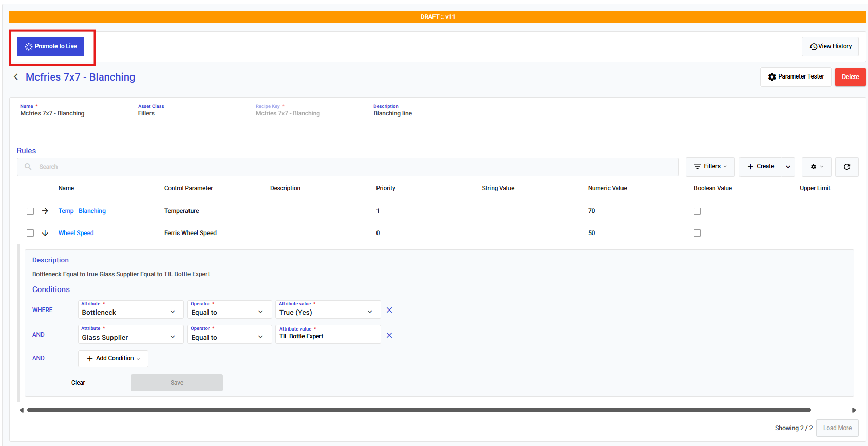Open the Add Condition menu
This screenshot has width=868, height=446.
tap(113, 358)
